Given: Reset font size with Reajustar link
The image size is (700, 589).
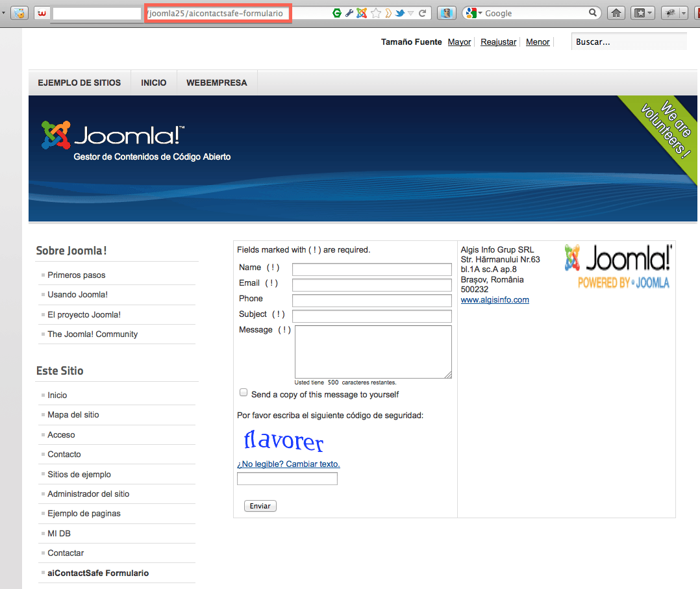Looking at the screenshot, I should 498,42.
